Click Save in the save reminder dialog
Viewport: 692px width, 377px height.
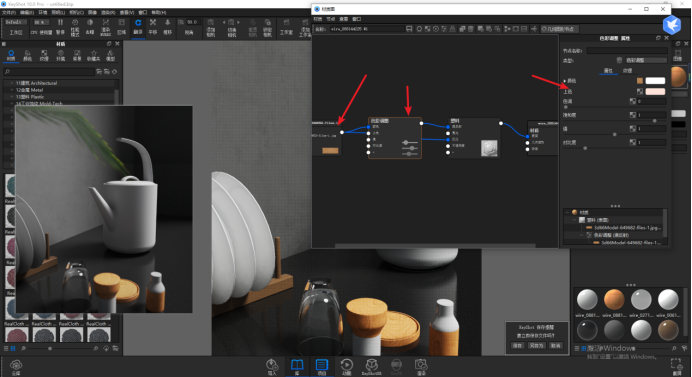tap(518, 346)
